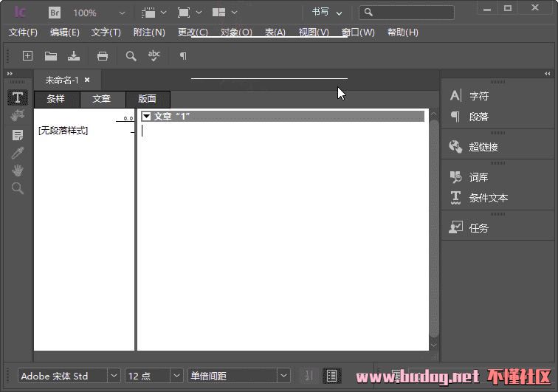Switch to the 版面 view tab

point(147,99)
